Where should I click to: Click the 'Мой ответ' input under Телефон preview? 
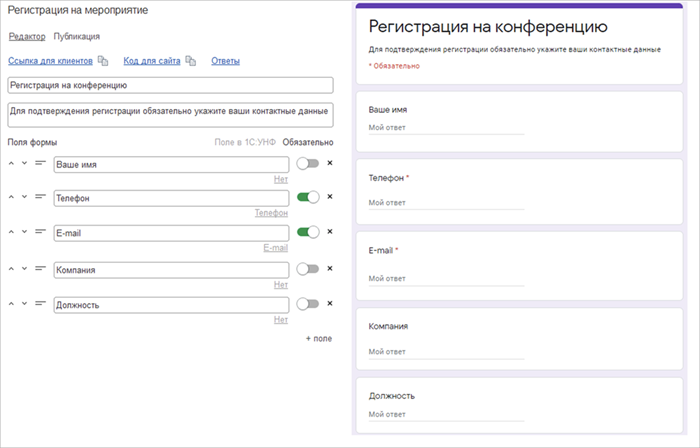(446, 203)
